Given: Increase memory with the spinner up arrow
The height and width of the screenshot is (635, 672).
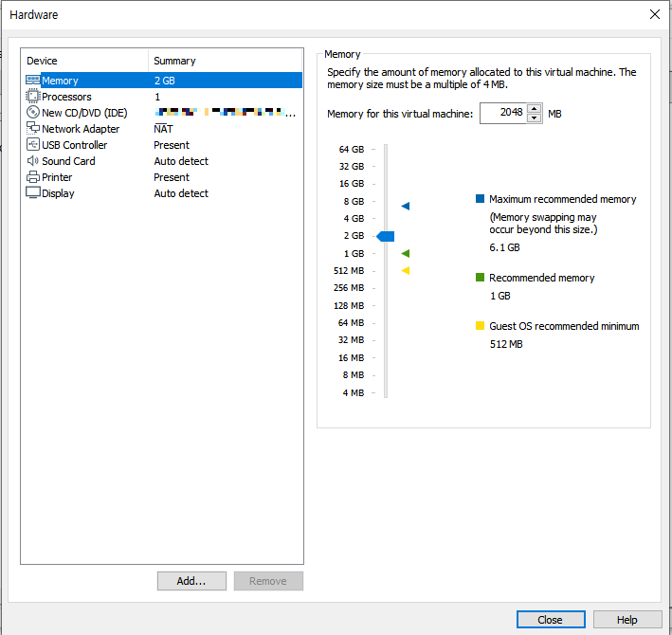Looking at the screenshot, I should [534, 108].
